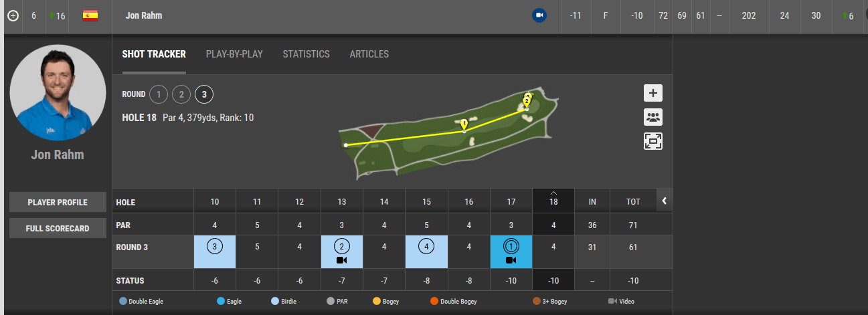Screen dimensions: 868x315
Task: Play the hole 17 eagle video clip
Action: (x=511, y=260)
